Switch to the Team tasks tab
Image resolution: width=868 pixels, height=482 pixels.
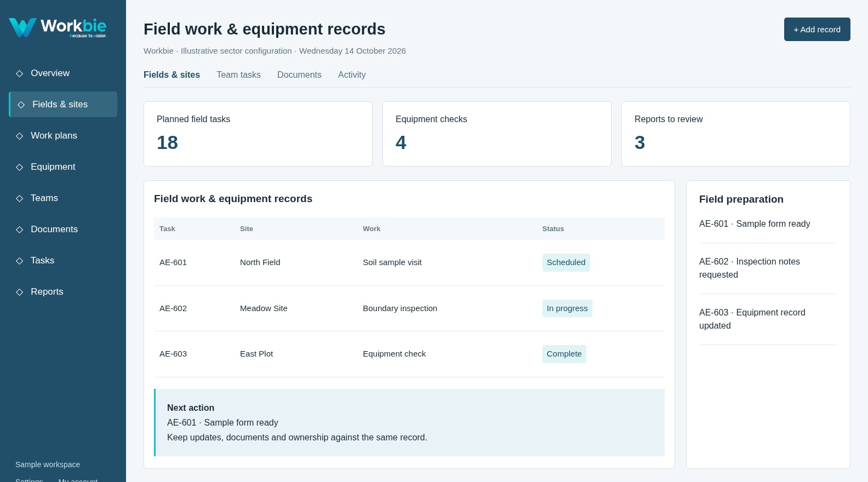point(238,74)
